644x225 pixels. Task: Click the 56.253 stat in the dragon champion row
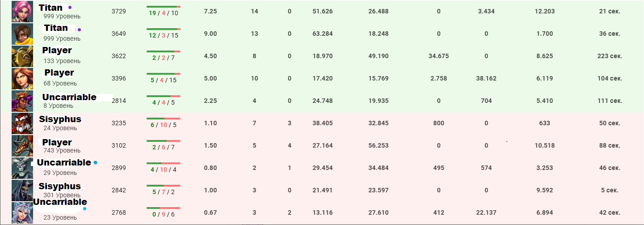(378, 146)
